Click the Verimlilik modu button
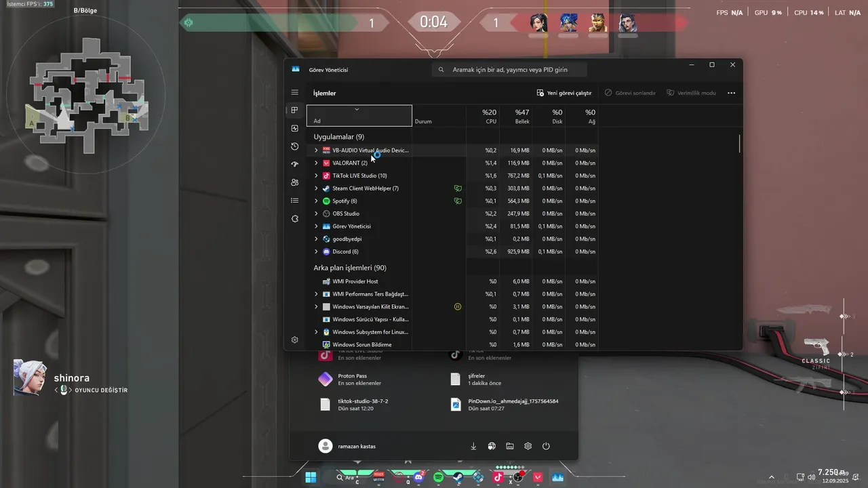 pyautogui.click(x=691, y=93)
